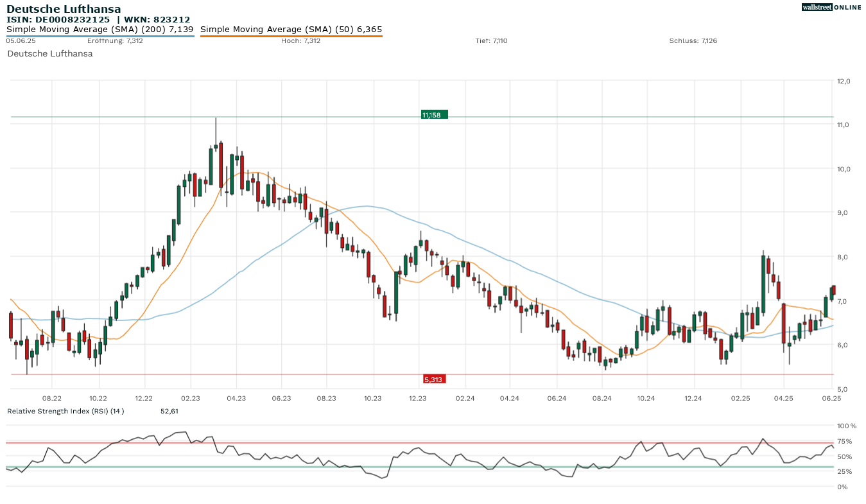Screen dimensions: 866x504
Task: Click the ISIN DE0008232125 text
Action: point(58,20)
